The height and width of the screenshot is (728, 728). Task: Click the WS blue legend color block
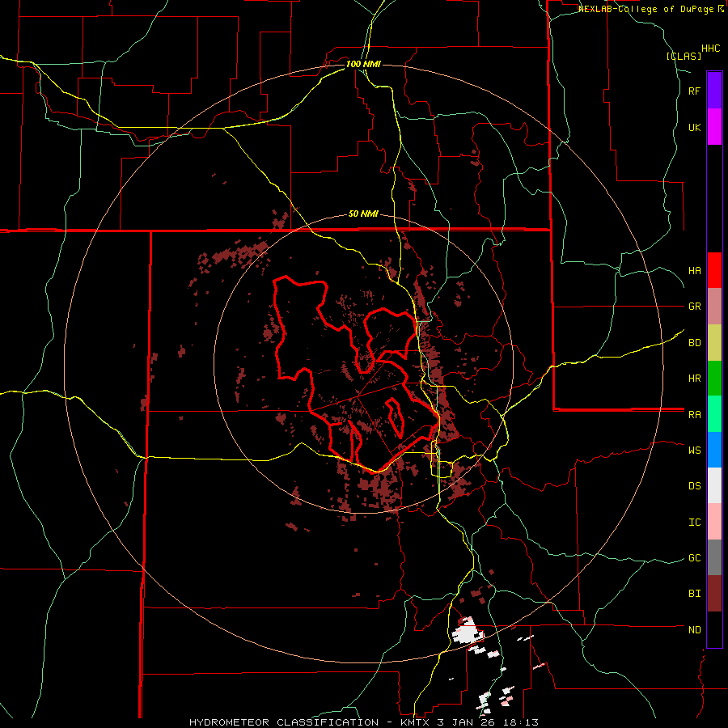[714, 450]
